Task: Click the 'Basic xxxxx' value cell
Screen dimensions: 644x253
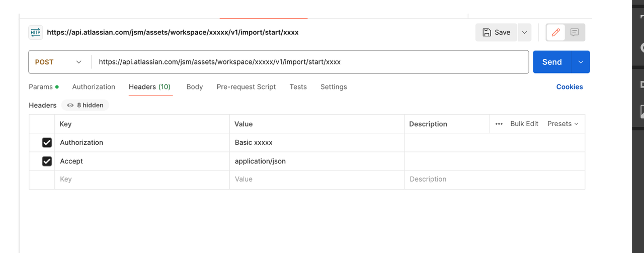Action: [317, 143]
